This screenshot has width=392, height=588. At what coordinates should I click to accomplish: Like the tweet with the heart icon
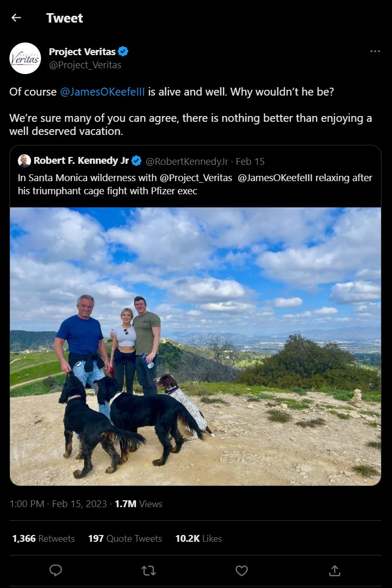(241, 571)
